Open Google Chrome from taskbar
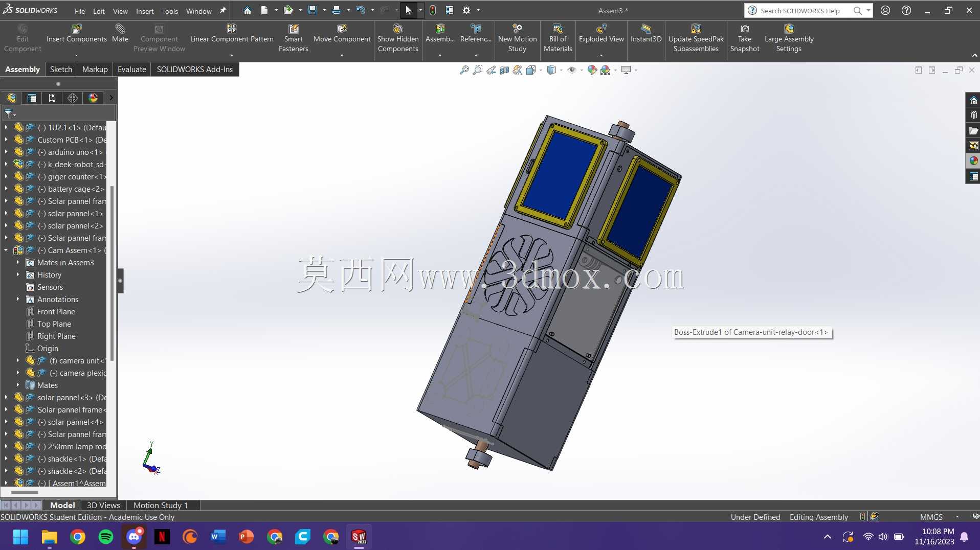This screenshot has height=550, width=980. (x=78, y=537)
